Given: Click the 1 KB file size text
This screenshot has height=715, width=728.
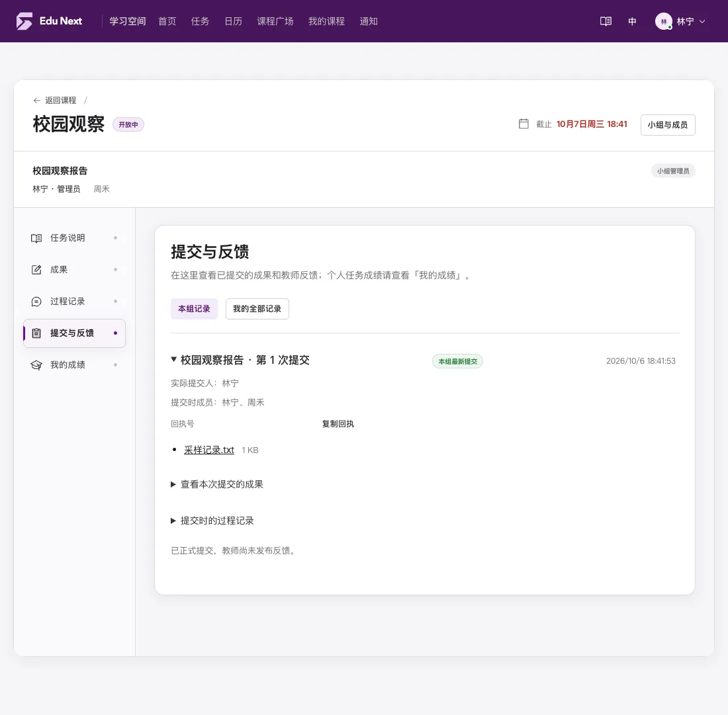Looking at the screenshot, I should pyautogui.click(x=250, y=450).
